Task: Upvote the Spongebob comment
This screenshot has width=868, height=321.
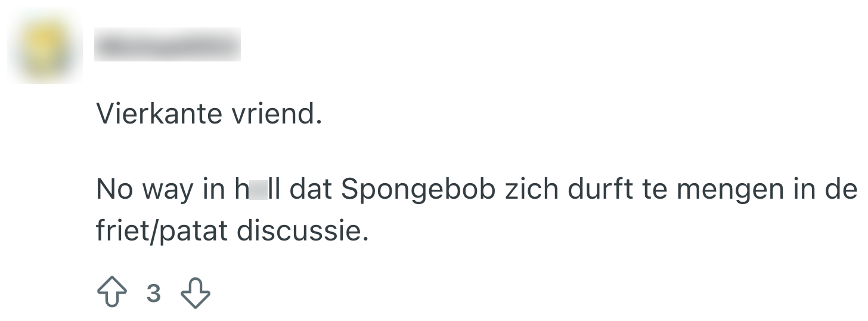Action: (111, 294)
